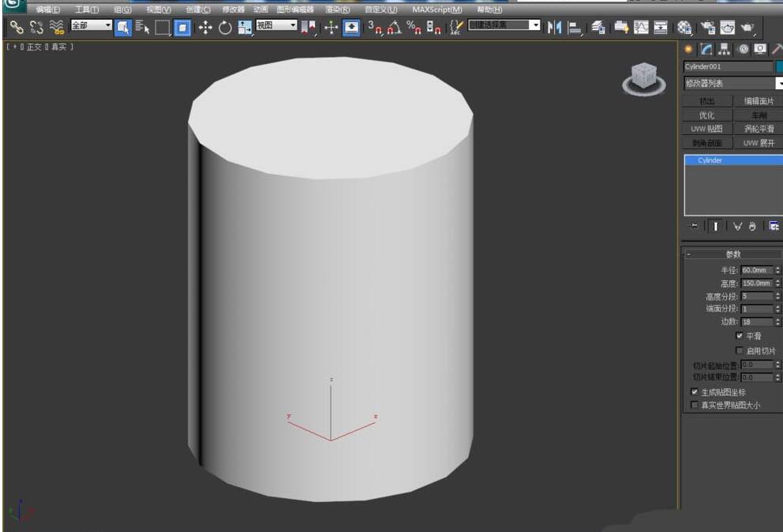Toggle the 3D Snaps icon
This screenshot has width=783, height=532.
(x=374, y=28)
